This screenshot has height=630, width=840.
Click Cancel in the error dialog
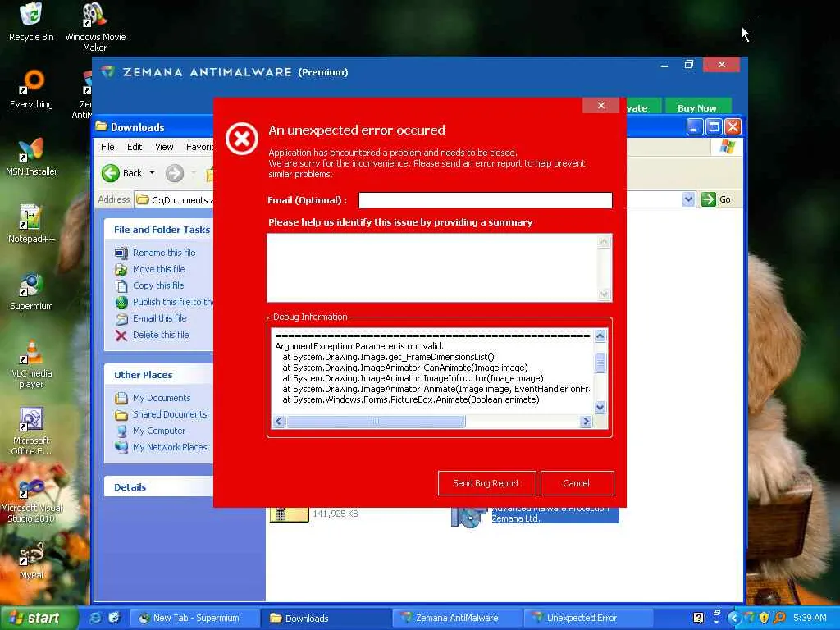(577, 483)
